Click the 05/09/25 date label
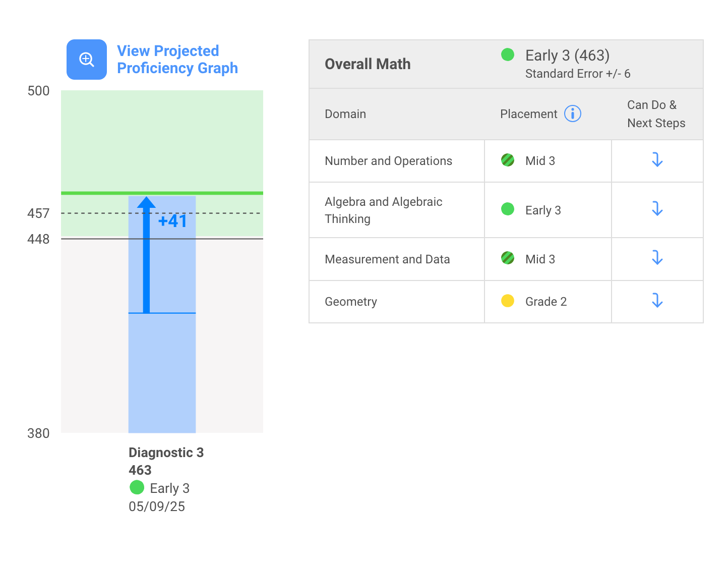The height and width of the screenshot is (561, 728). point(156,507)
